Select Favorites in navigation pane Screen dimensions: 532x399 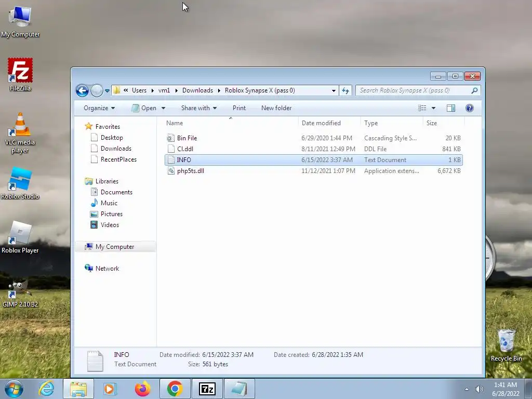108,127
